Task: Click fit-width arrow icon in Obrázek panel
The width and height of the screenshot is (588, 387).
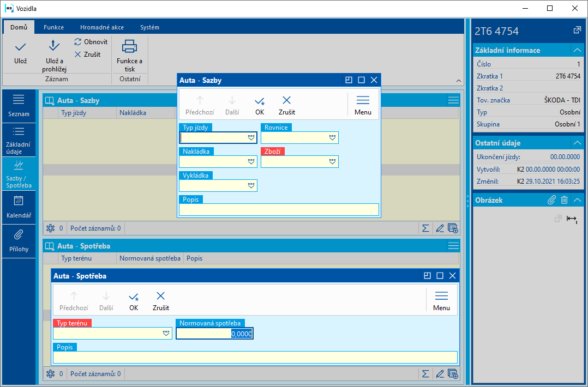Action: (x=572, y=219)
